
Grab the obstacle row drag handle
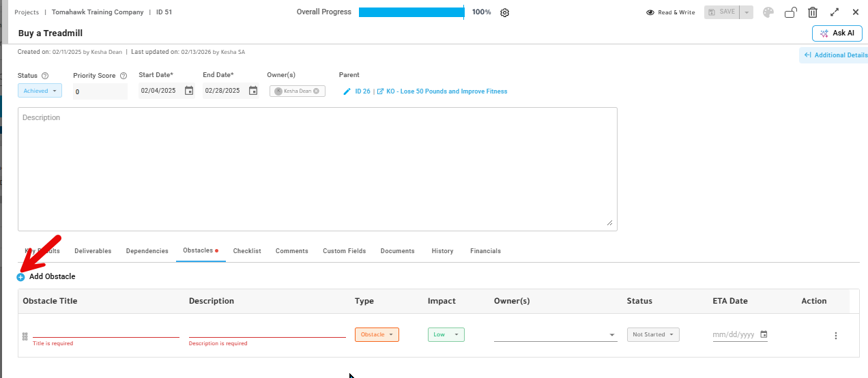25,336
